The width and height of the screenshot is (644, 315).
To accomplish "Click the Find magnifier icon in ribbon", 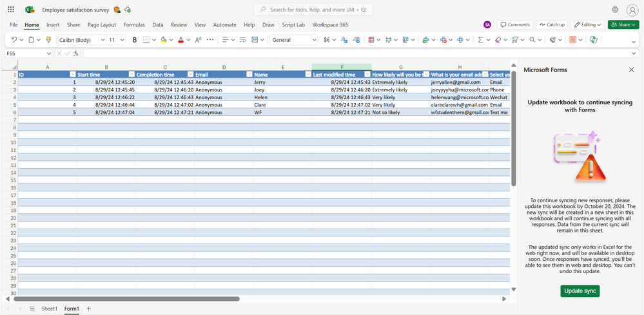I will tap(532, 40).
